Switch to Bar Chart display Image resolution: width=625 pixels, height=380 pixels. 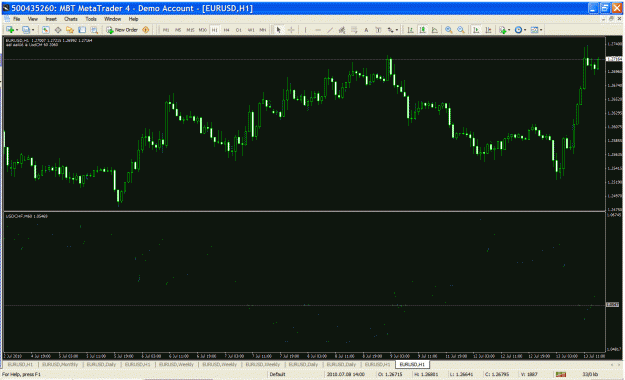(410, 30)
